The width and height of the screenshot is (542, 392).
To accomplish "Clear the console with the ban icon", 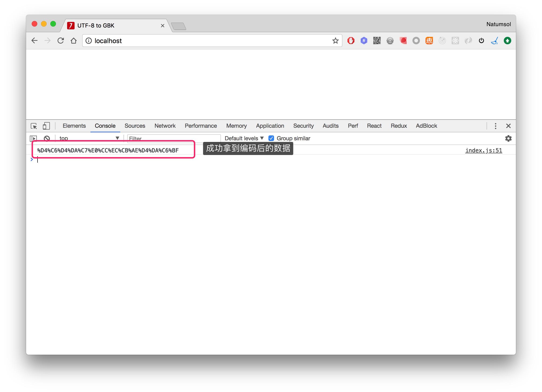I will 47,138.
